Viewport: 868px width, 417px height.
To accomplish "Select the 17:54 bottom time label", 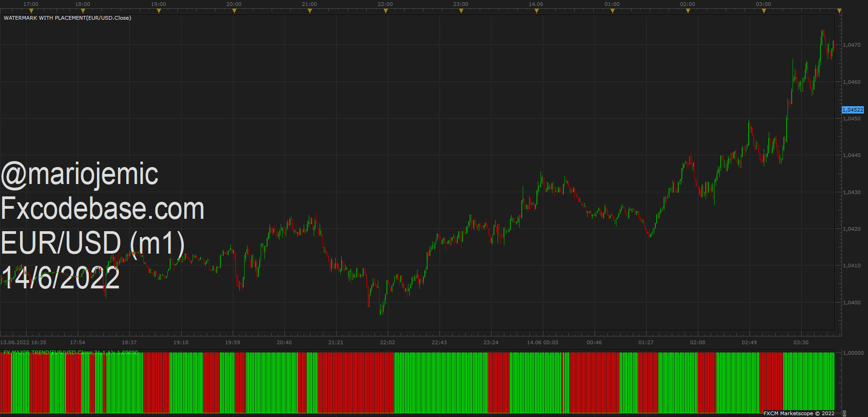I will click(78, 342).
